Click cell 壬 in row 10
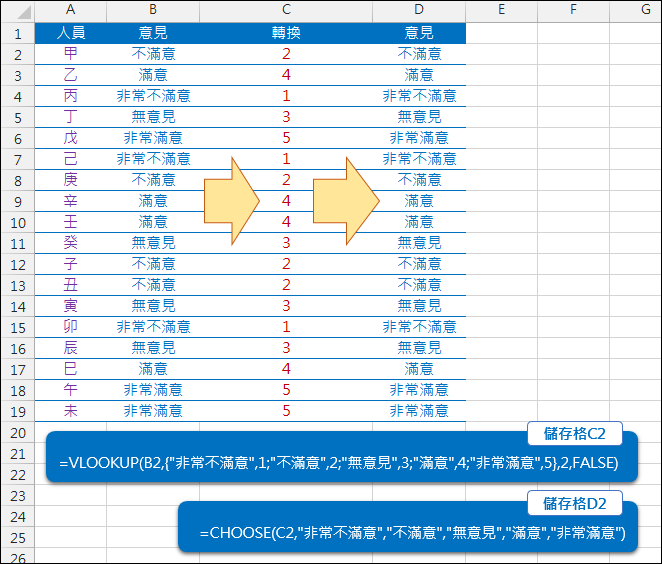This screenshot has width=662, height=564. click(71, 222)
